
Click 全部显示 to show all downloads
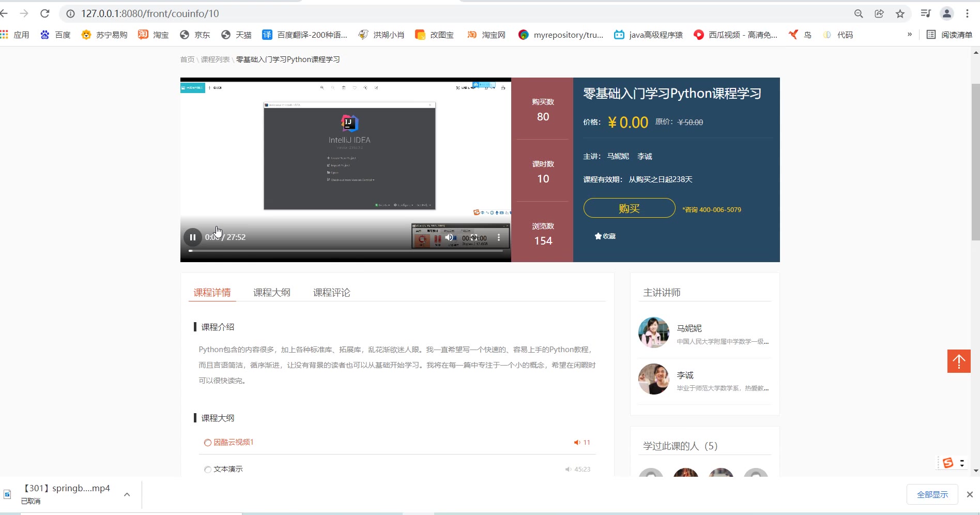tap(932, 495)
